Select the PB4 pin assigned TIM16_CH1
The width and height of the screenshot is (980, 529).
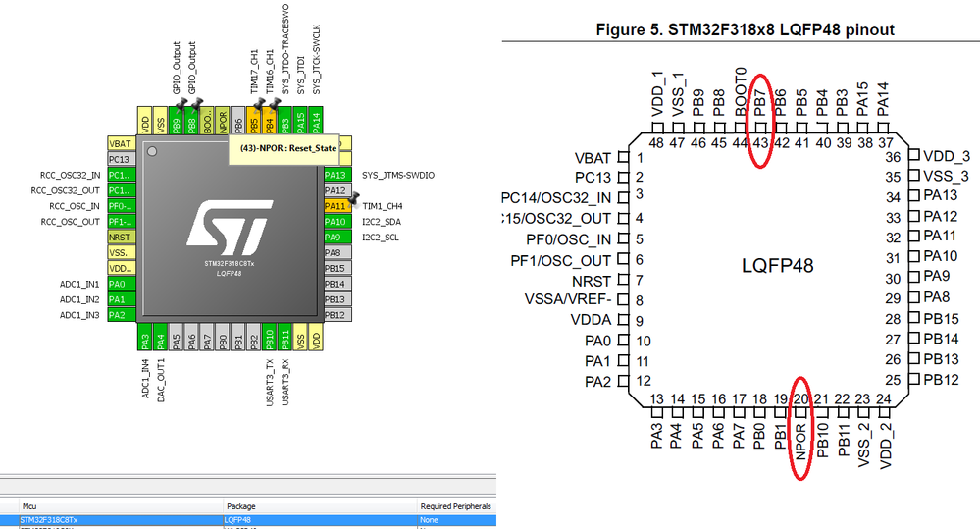click(x=270, y=120)
